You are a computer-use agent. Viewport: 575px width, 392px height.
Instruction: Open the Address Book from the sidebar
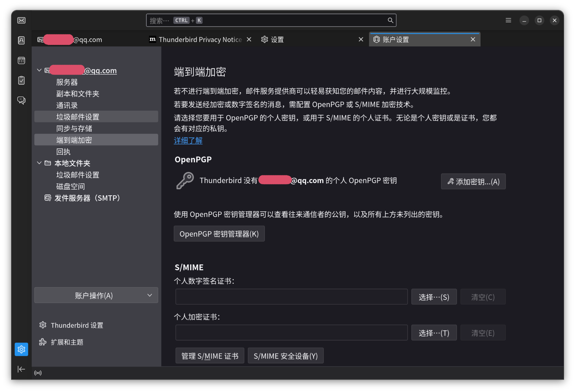(21, 41)
